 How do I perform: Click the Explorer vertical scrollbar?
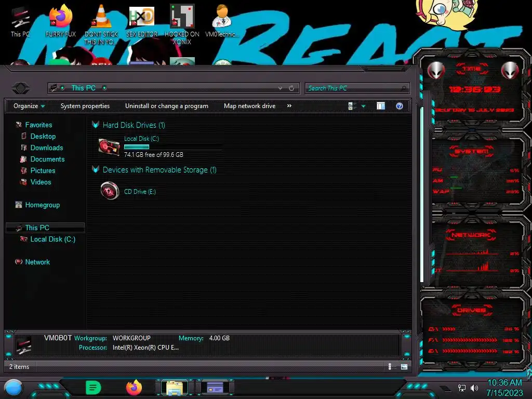(x=422, y=194)
